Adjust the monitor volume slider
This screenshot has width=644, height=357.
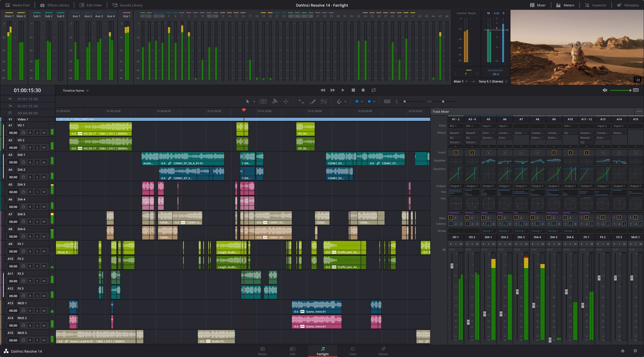coord(621,90)
